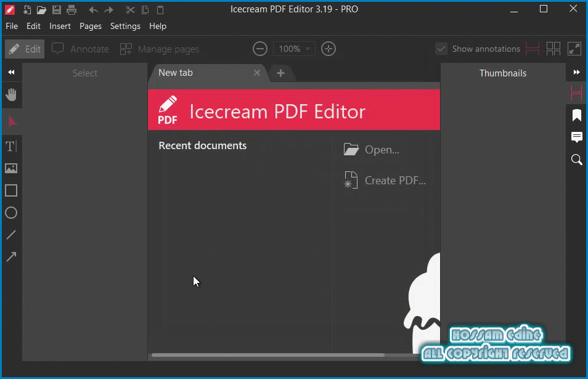Select the Arrow drawing tool
588x379 pixels.
coord(11,257)
